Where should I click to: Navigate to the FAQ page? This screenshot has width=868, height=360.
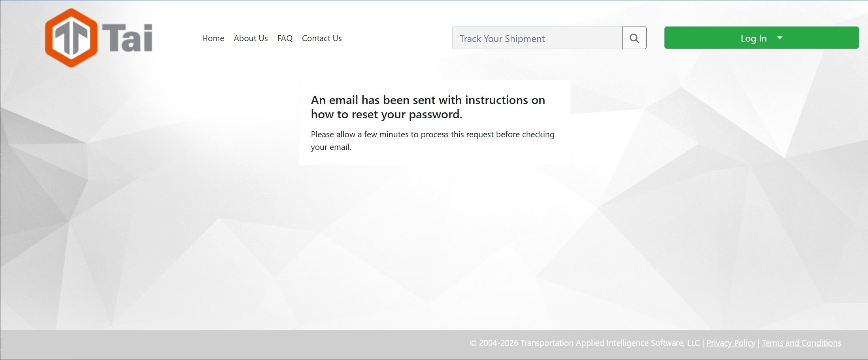click(x=285, y=38)
